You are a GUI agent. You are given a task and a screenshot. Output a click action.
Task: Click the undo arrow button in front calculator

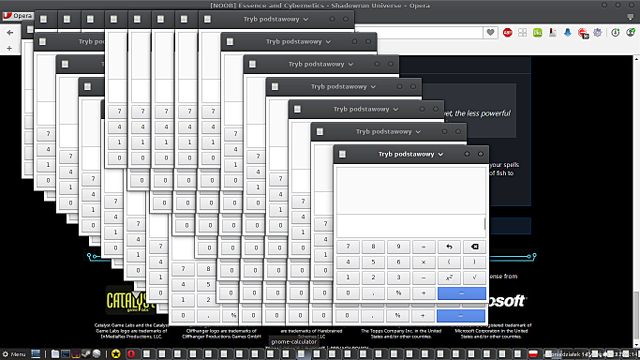(x=449, y=247)
